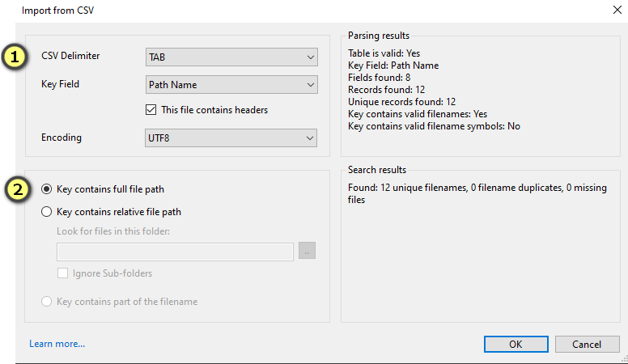Open the CSV Delimiter dropdown showing TAB

[x=231, y=57]
